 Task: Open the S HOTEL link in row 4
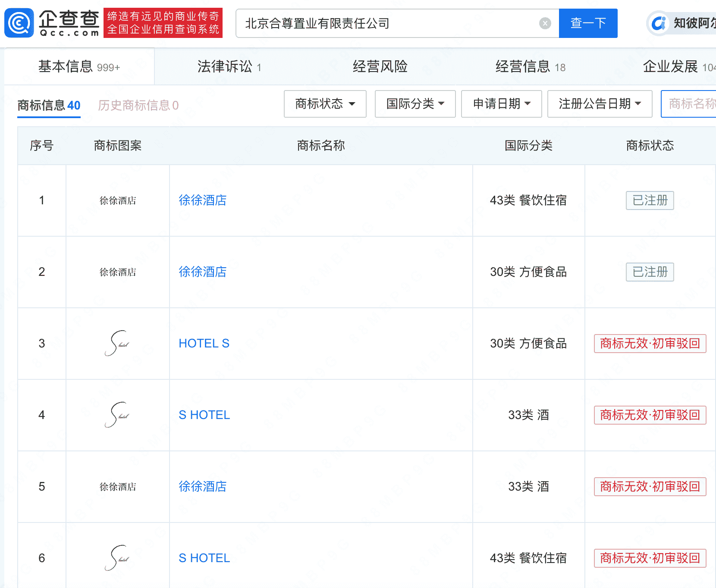coord(204,415)
